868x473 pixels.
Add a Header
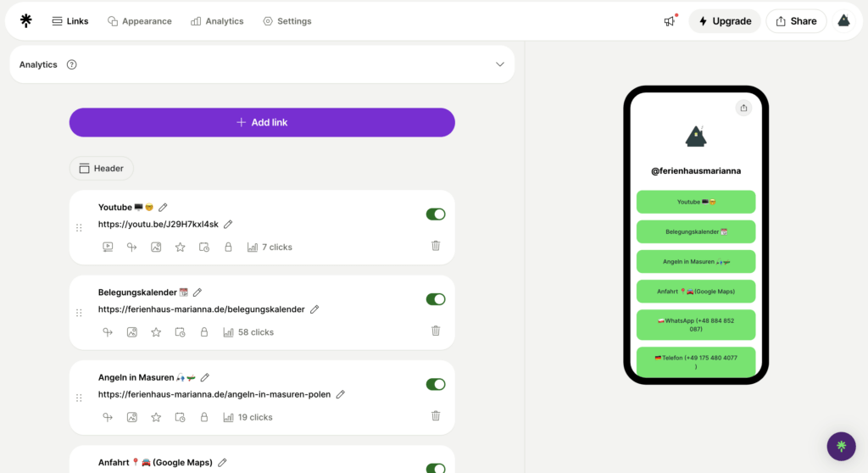tap(102, 169)
